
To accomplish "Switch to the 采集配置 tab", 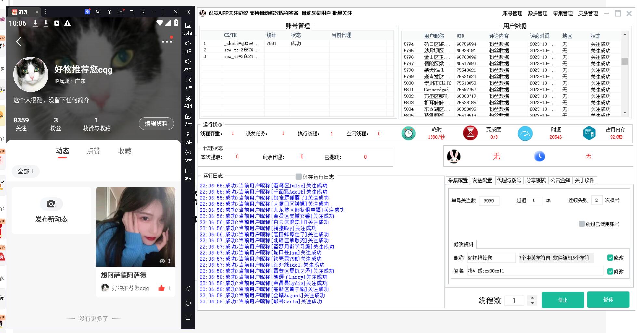I will click(x=457, y=180).
